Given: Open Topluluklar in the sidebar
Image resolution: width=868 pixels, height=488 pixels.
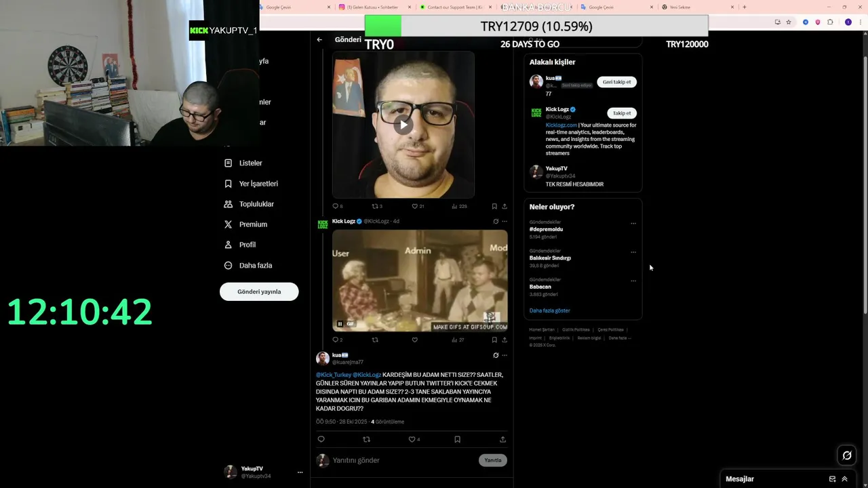Looking at the screenshot, I should 249,204.
